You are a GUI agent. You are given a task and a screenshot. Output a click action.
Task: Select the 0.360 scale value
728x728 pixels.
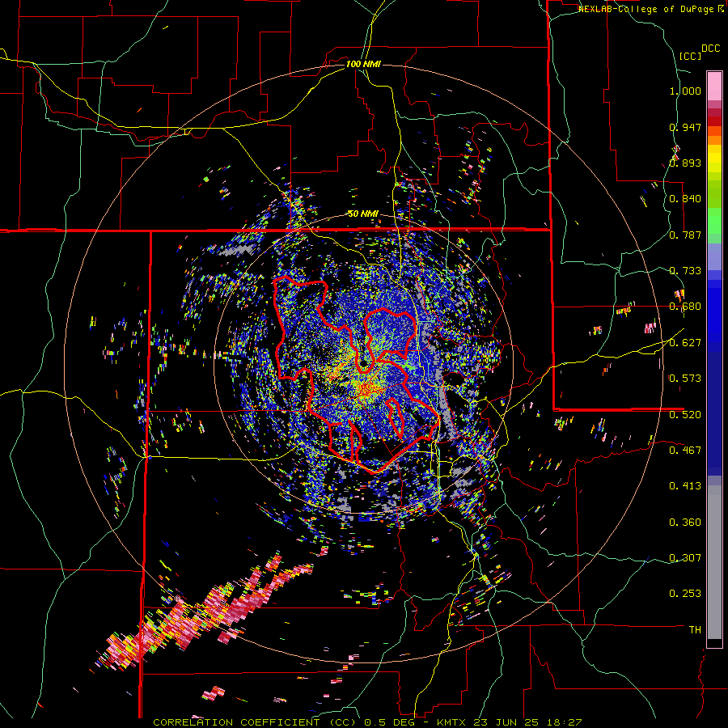(685, 523)
